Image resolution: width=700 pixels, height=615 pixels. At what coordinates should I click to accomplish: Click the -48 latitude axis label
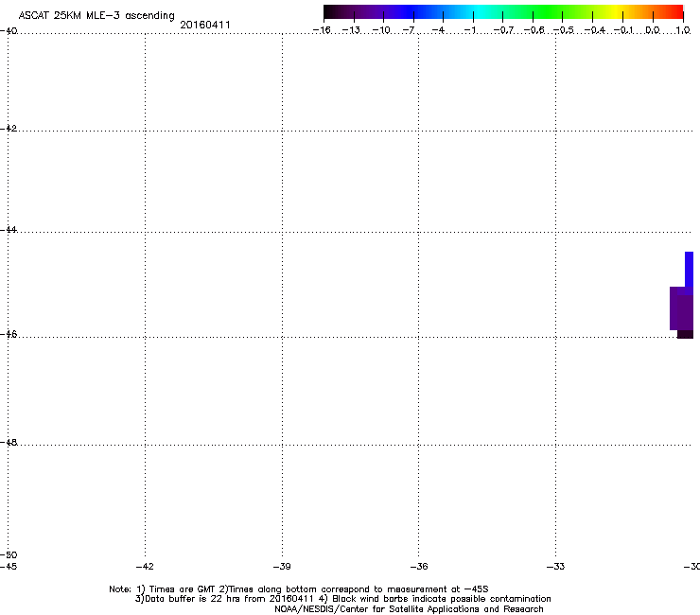coord(9,442)
